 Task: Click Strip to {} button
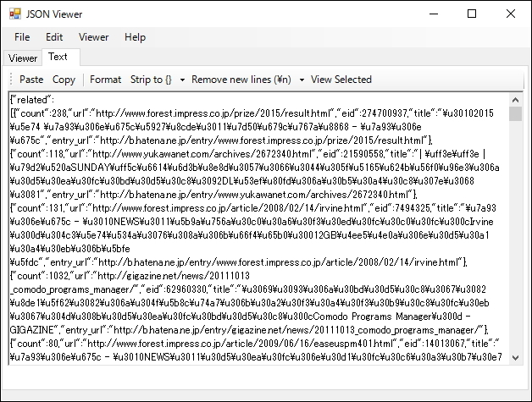pos(152,80)
